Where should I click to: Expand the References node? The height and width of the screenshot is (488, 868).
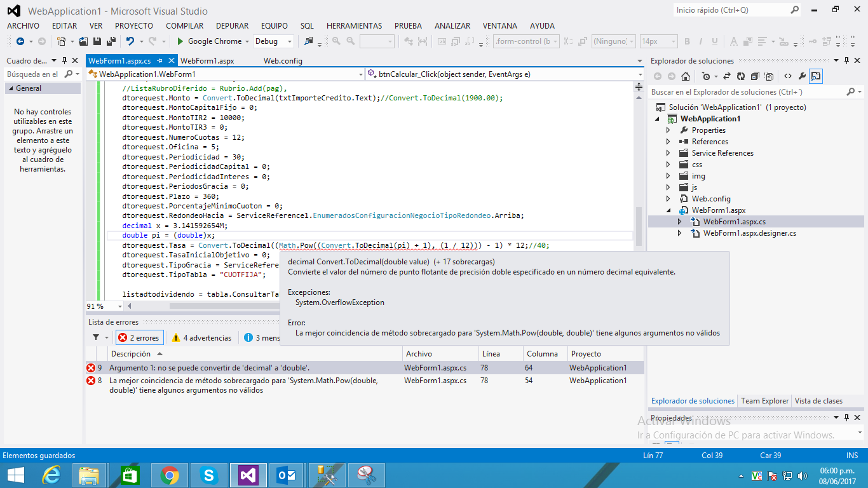668,142
